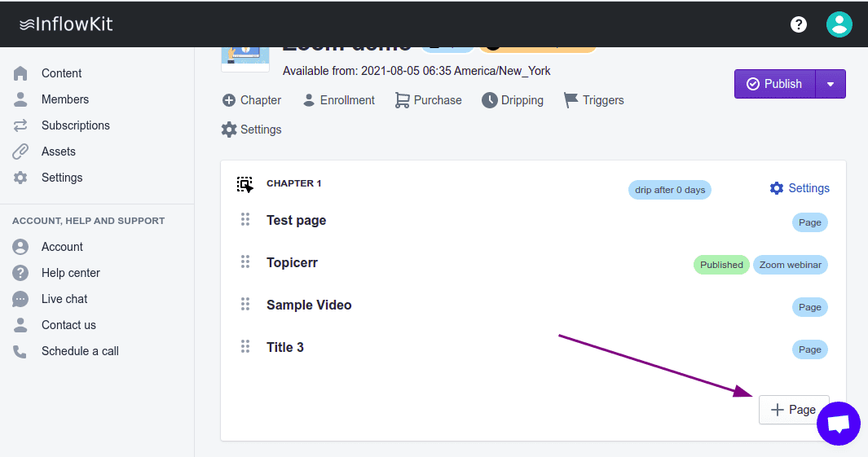Open the live chat bubble widget

[x=839, y=424]
